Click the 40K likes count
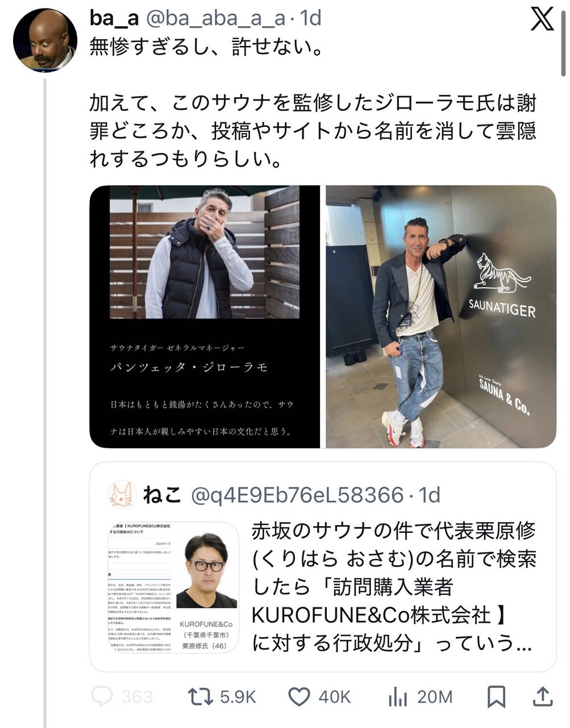The width and height of the screenshot is (570, 728). pyautogui.click(x=334, y=697)
